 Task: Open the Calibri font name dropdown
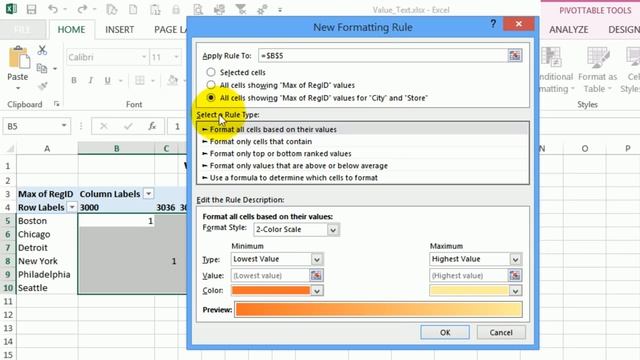144,57
